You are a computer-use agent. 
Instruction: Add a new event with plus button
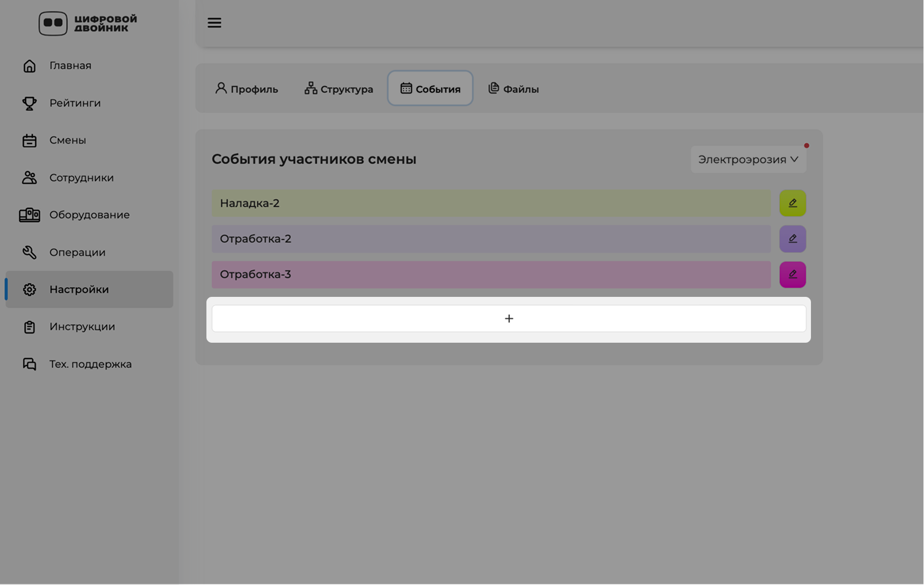pos(508,319)
